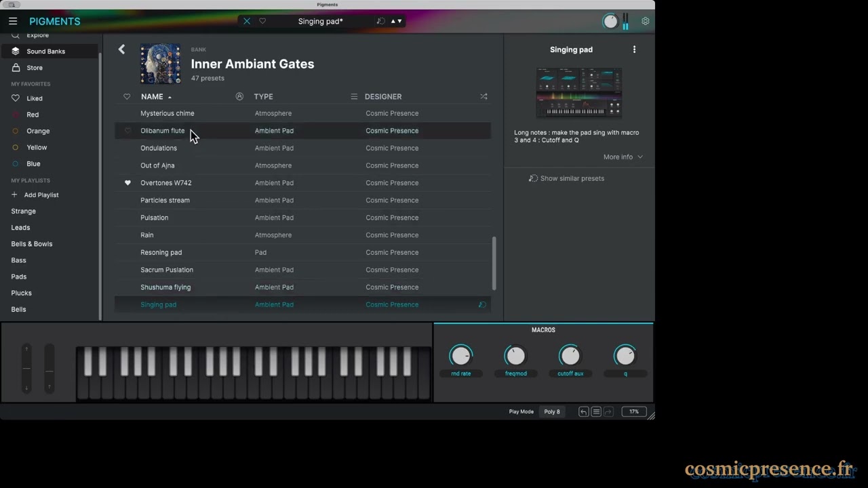The width and height of the screenshot is (868, 488).
Task: Click the similar-presets icon next to Singing pad* title
Action: tap(380, 21)
